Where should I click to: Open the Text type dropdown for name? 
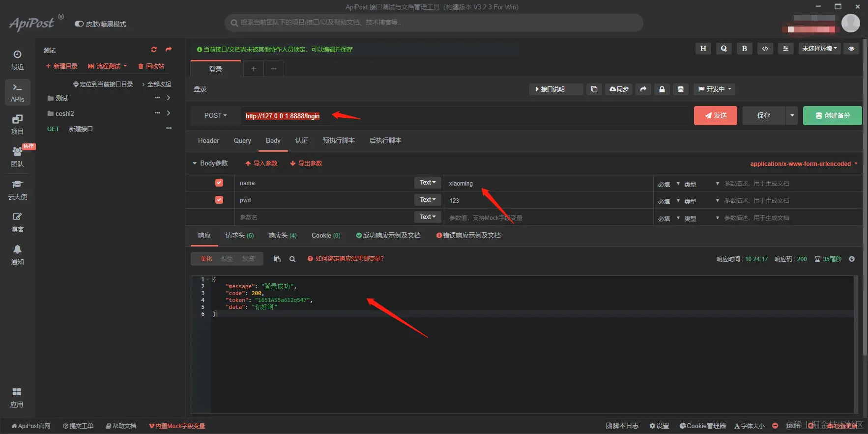tap(428, 183)
